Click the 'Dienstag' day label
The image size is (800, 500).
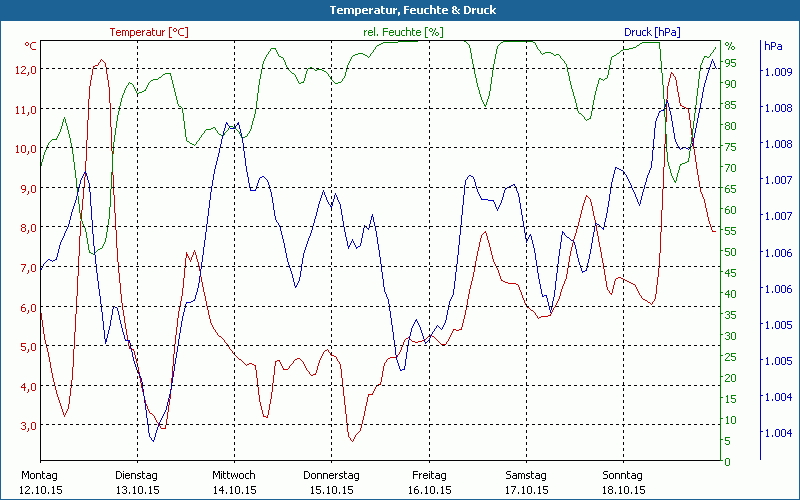point(137,475)
